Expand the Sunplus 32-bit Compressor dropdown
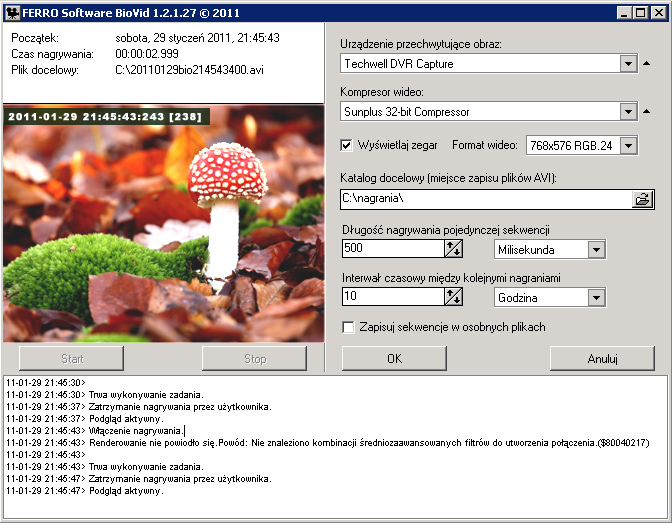The width and height of the screenshot is (672, 523). (628, 112)
